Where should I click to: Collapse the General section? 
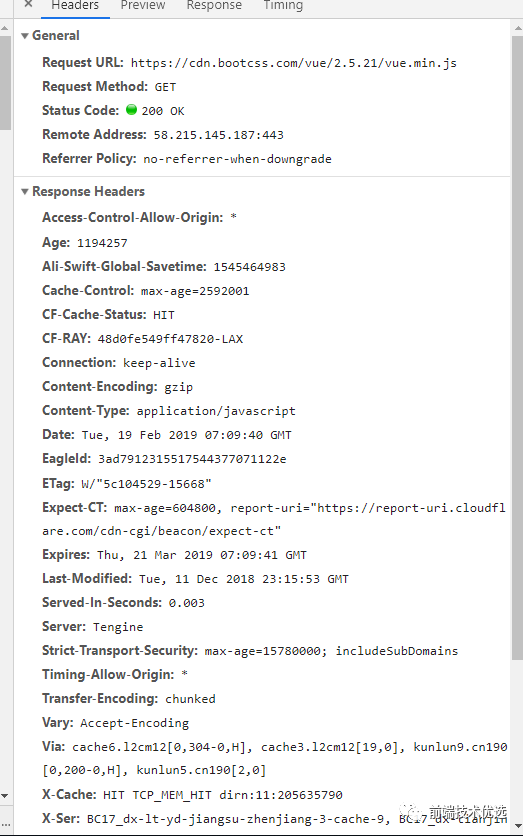pos(25,36)
